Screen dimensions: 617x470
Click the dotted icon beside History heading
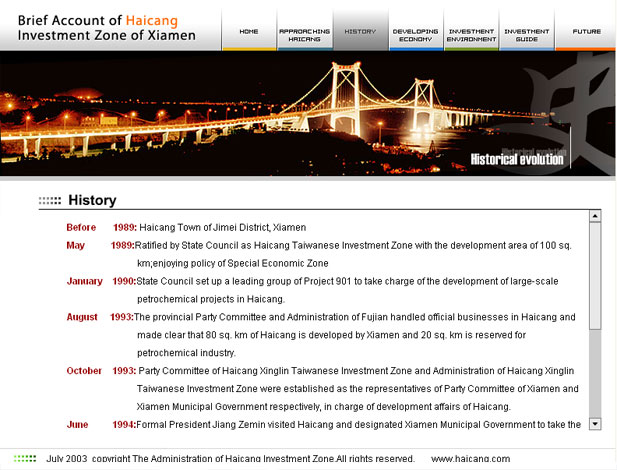50,201
